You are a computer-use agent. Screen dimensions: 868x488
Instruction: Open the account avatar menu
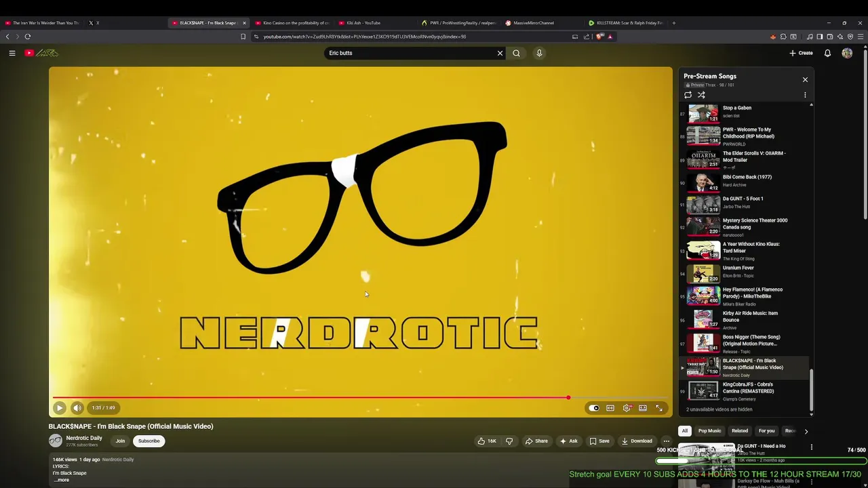point(847,53)
